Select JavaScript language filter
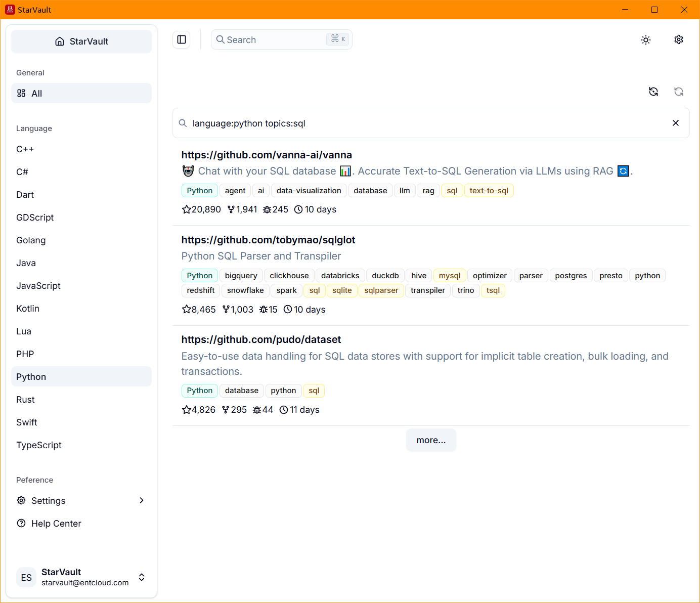700x603 pixels. tap(81, 286)
